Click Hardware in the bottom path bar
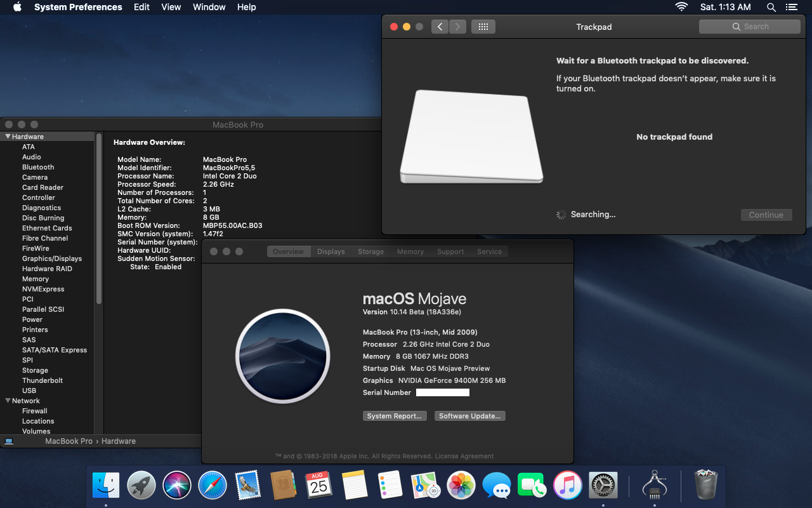The width and height of the screenshot is (812, 508). pos(119,441)
